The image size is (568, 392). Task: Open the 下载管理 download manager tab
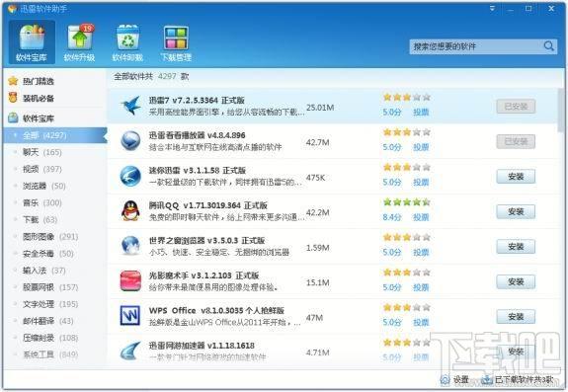point(176,42)
